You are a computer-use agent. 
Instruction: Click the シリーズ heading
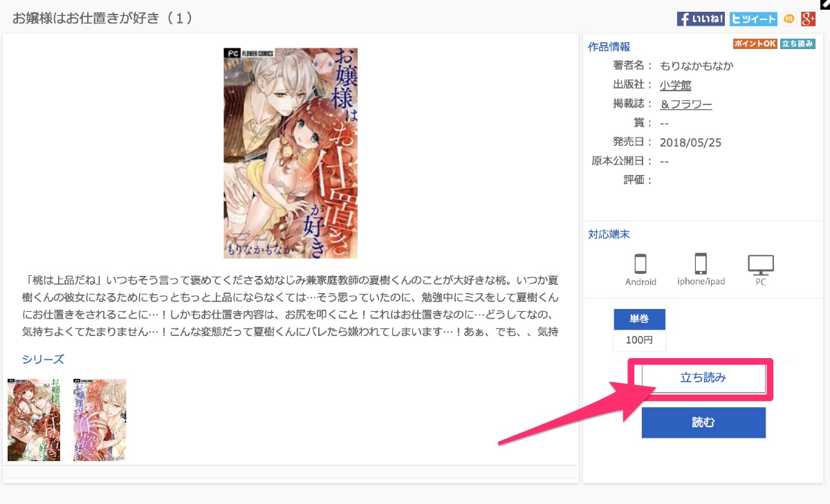pos(43,359)
